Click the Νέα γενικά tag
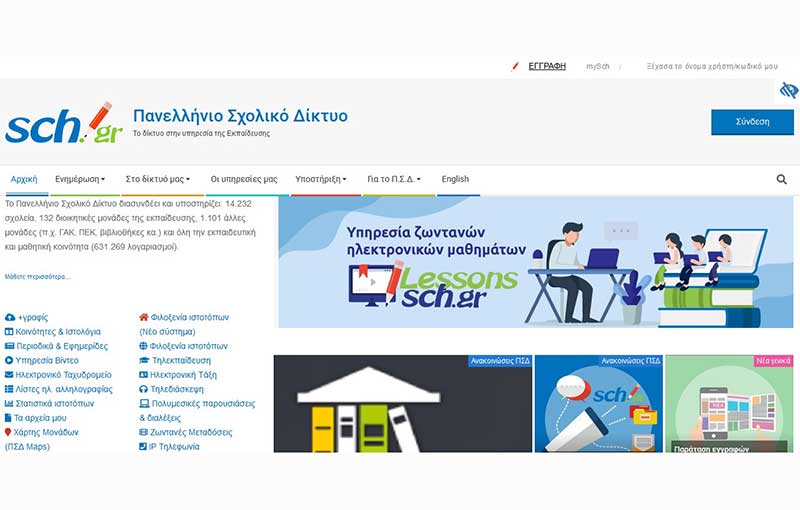800x510 pixels. (773, 361)
